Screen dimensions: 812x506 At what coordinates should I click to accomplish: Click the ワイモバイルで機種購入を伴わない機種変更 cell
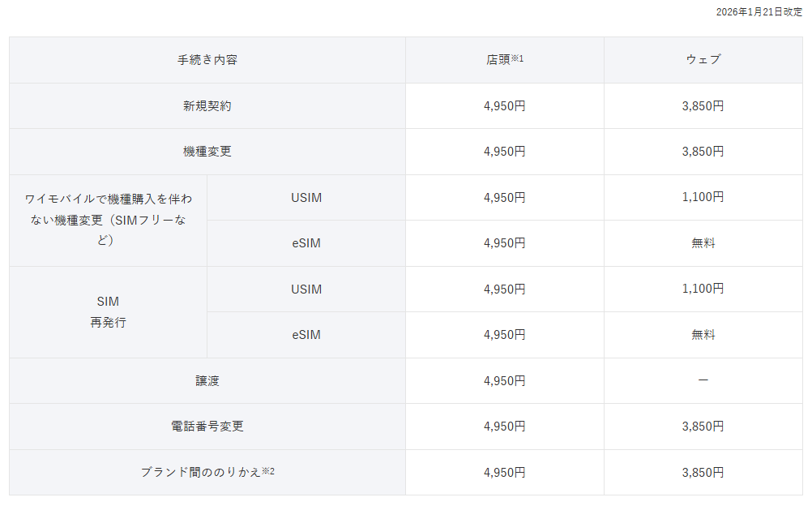point(109,220)
